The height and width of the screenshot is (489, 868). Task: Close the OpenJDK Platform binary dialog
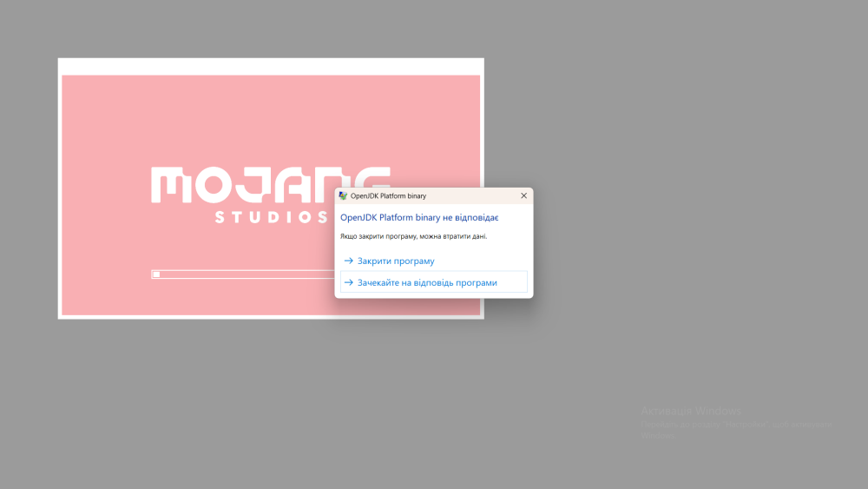[523, 195]
